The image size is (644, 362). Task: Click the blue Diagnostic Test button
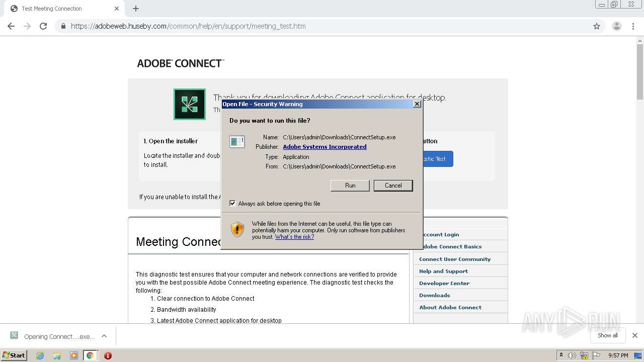point(438,159)
